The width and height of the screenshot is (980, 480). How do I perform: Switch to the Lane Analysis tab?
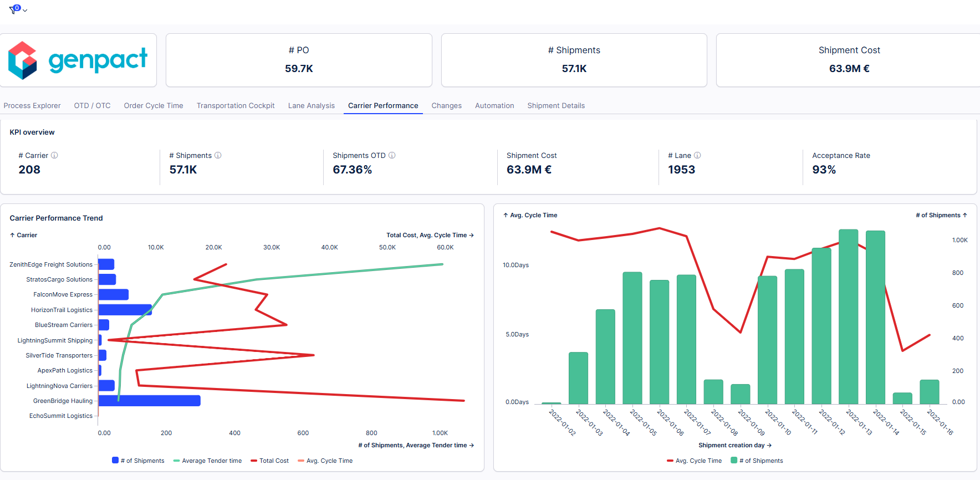(311, 106)
